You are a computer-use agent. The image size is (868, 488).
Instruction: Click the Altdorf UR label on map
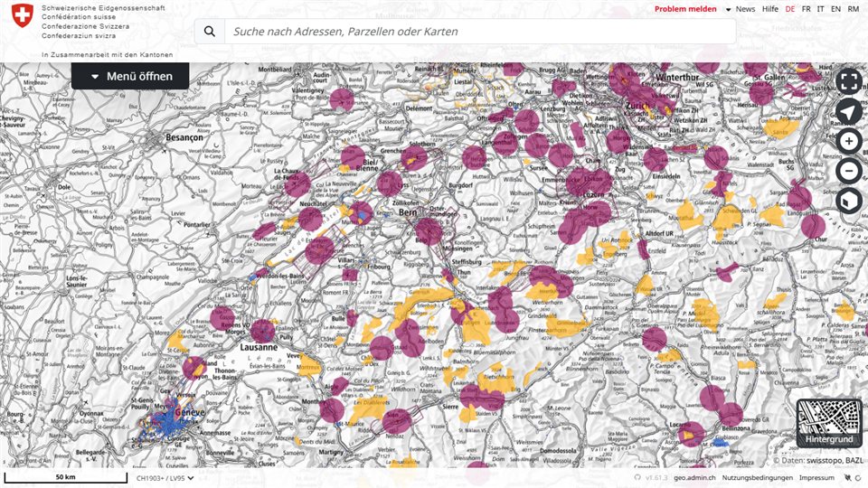click(659, 233)
